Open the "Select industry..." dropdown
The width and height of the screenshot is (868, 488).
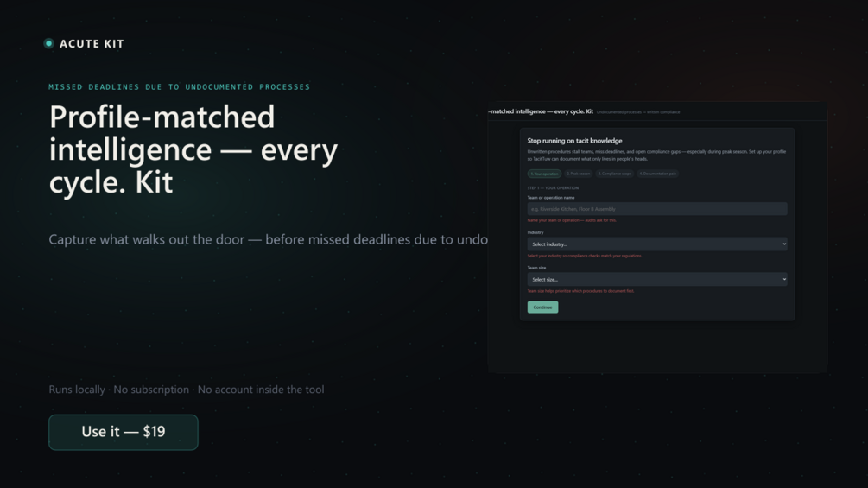pos(657,244)
